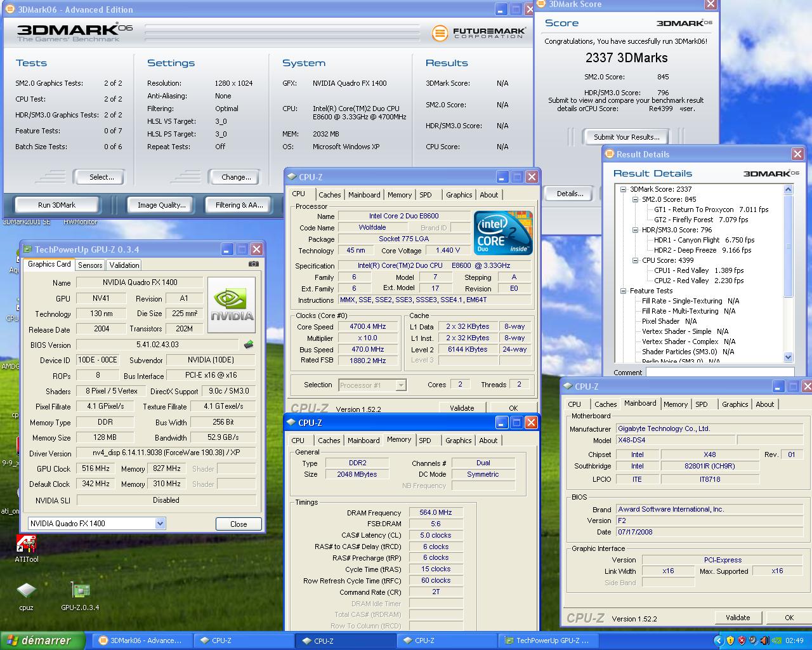Open About tab in CPU-Z motherboard window
812x650 pixels.
click(x=765, y=404)
